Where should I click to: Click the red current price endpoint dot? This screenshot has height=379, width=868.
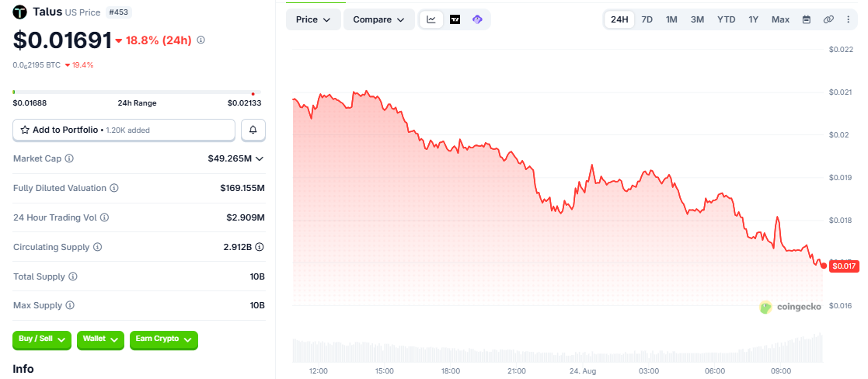(824, 266)
